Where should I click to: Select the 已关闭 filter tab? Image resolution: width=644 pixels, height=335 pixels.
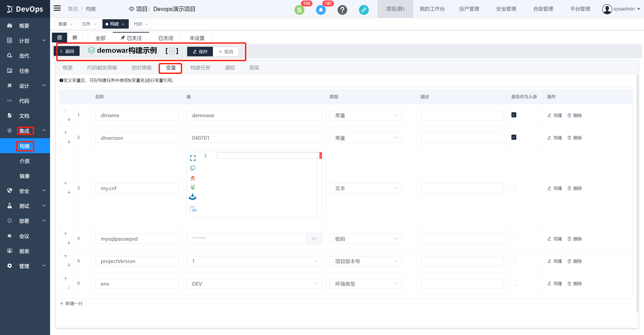coord(165,38)
